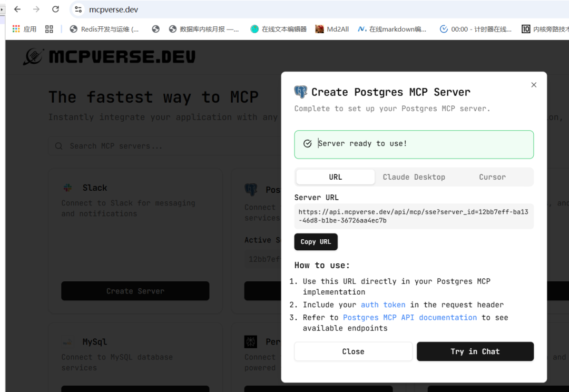Start Try in Chat
This screenshot has width=569, height=392.
pos(475,351)
